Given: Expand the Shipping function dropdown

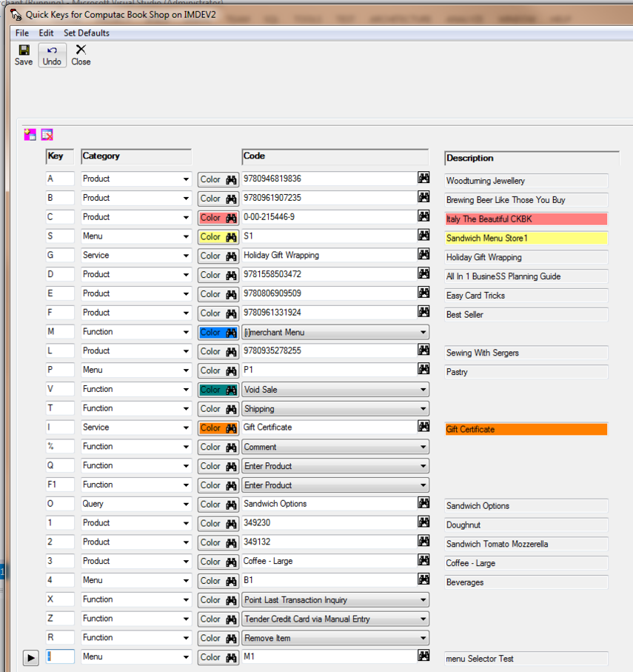Looking at the screenshot, I should [x=423, y=409].
